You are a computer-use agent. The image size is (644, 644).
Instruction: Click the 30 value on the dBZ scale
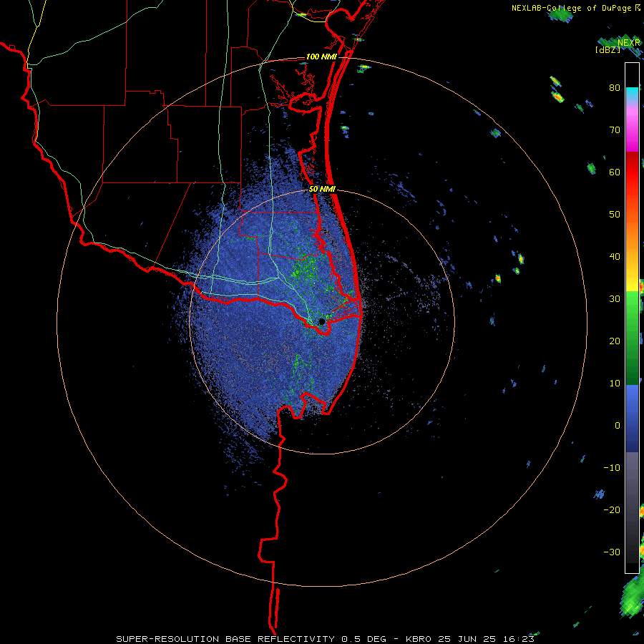click(615, 299)
